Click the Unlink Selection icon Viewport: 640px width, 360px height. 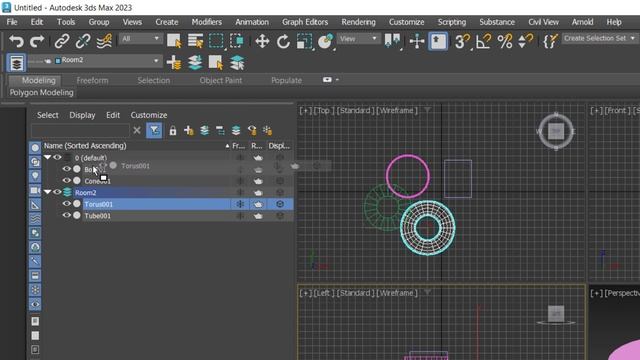(83, 41)
